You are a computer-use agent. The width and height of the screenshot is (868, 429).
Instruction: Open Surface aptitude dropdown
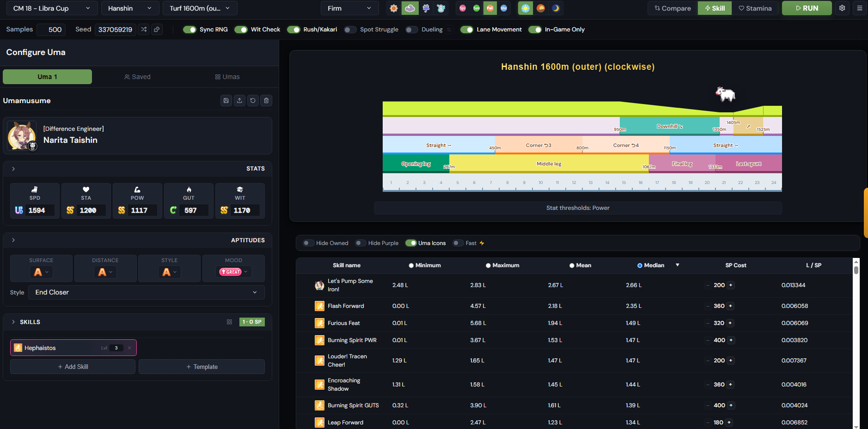(x=41, y=272)
